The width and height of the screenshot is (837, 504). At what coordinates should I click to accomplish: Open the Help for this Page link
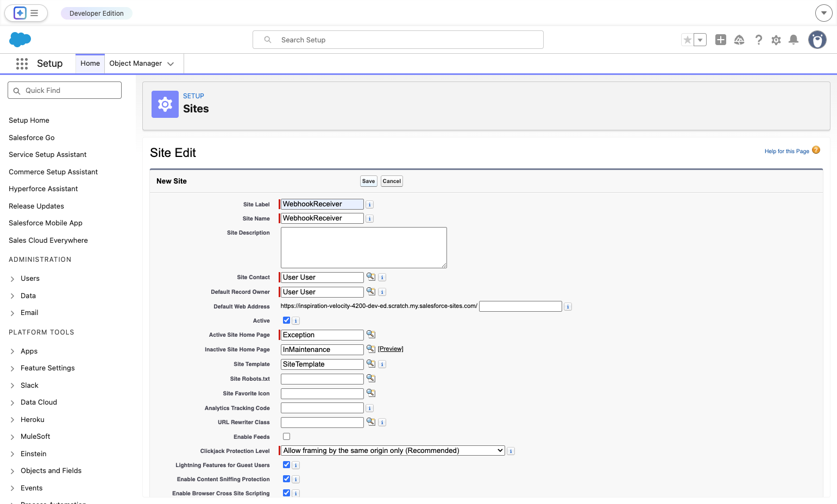786,152
